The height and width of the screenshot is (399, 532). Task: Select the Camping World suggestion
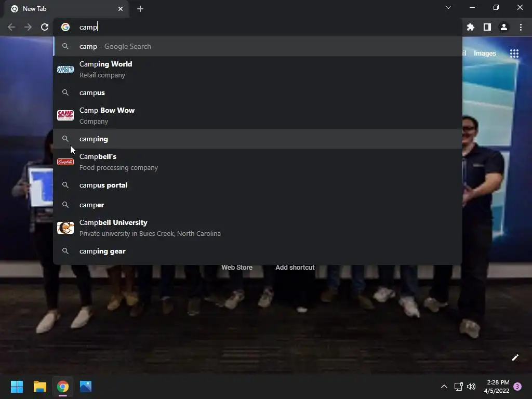[x=258, y=70]
